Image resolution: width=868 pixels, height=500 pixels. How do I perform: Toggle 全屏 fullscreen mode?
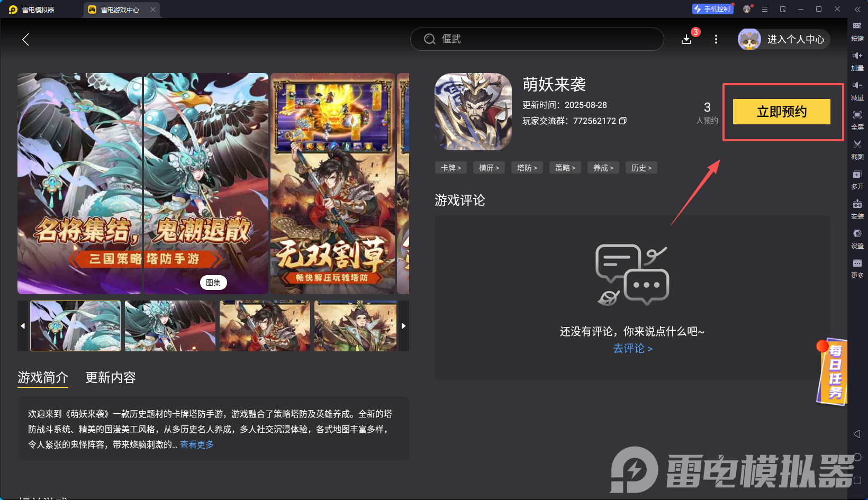[x=857, y=121]
